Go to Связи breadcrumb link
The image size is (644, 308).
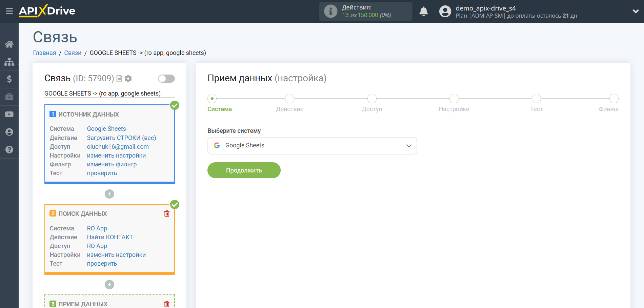point(73,53)
